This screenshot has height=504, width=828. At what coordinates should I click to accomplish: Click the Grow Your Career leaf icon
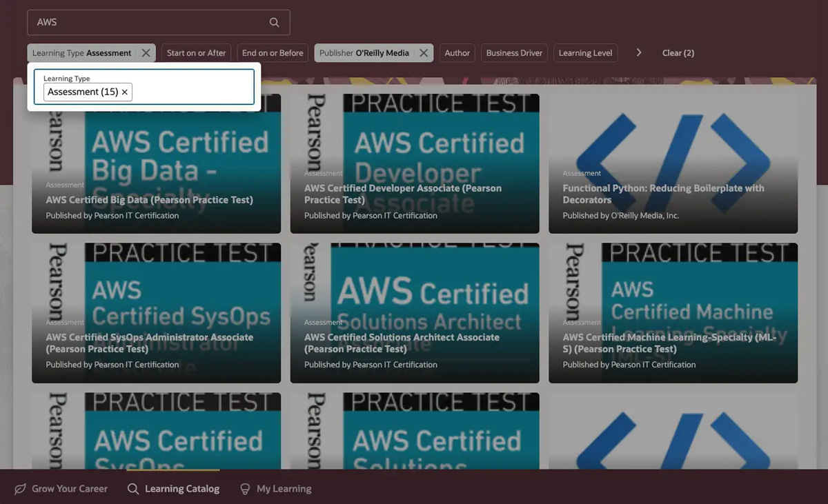(21, 489)
